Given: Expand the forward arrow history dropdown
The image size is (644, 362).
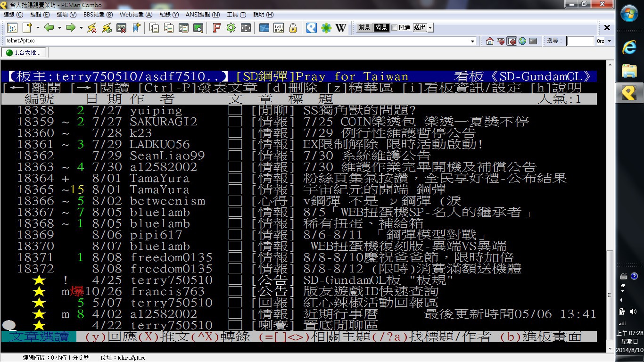Looking at the screenshot, I should click(x=81, y=28).
